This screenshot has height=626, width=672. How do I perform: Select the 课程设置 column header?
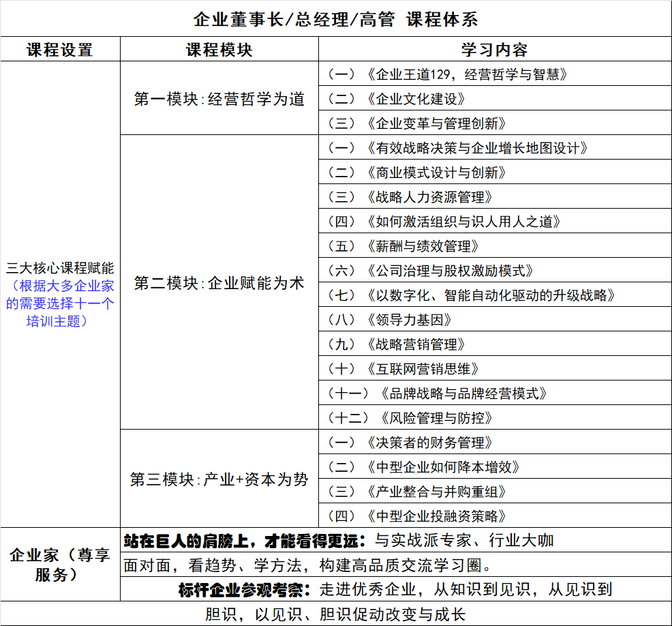coord(60,50)
